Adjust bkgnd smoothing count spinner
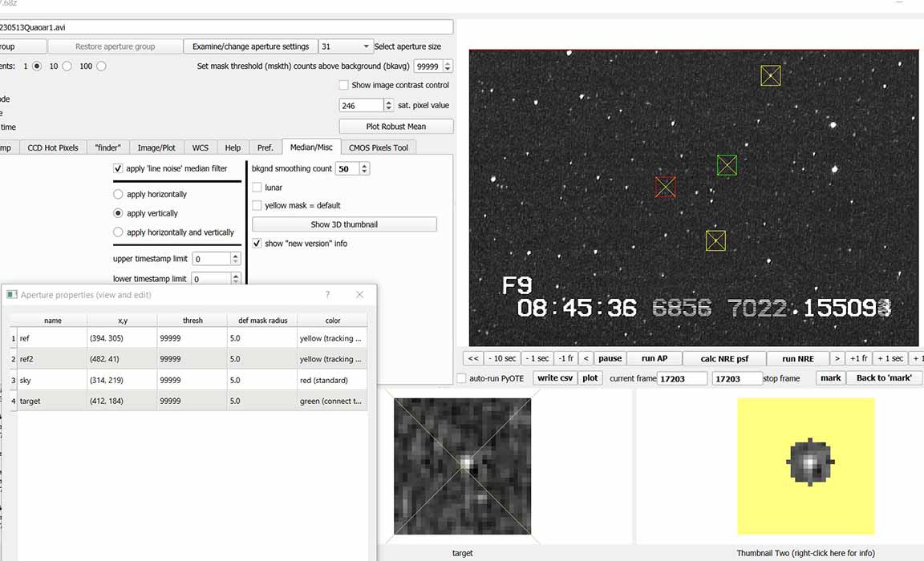The image size is (924, 561). [x=352, y=169]
